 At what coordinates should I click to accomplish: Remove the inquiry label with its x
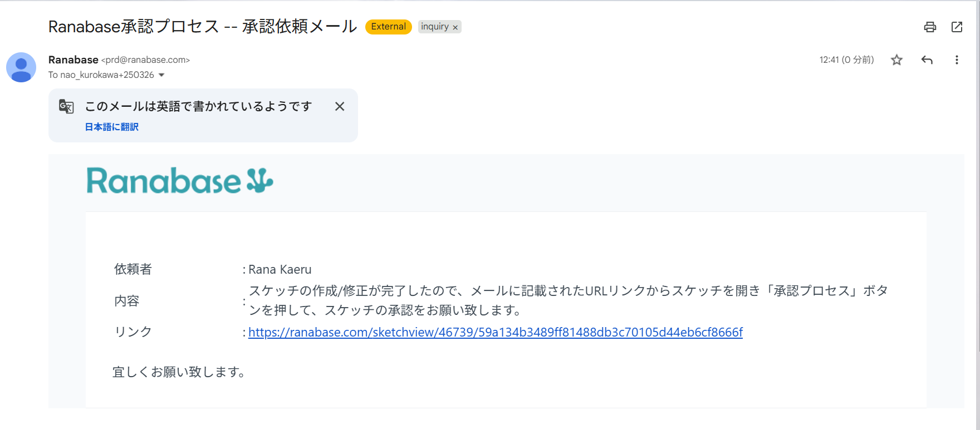455,27
